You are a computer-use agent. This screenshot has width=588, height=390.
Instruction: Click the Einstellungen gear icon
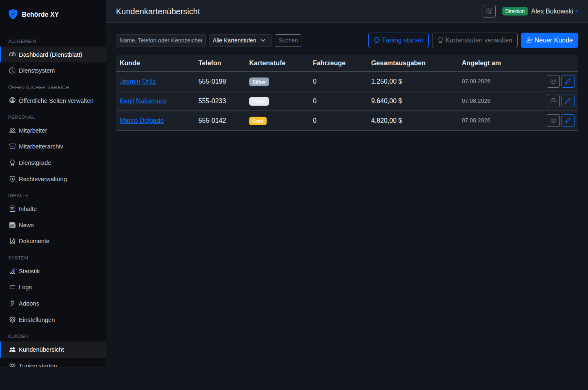[x=12, y=320]
